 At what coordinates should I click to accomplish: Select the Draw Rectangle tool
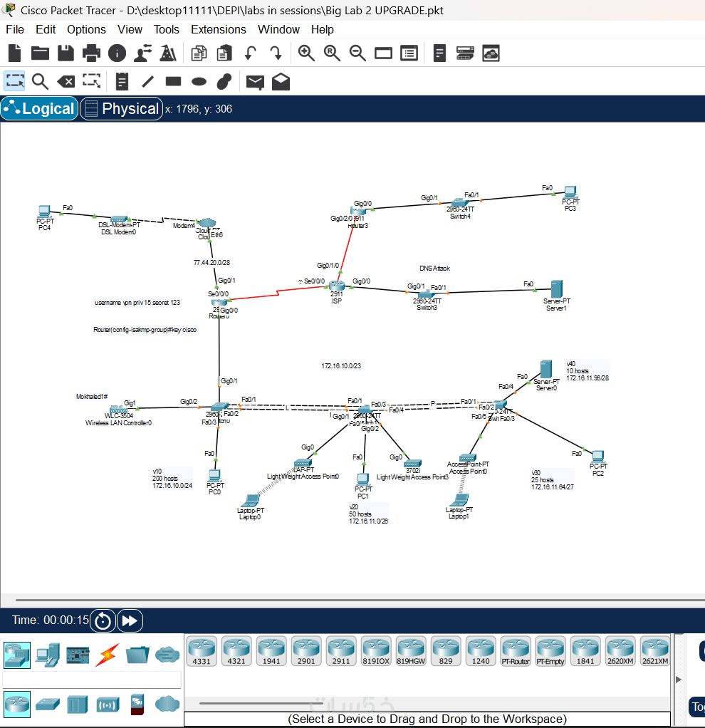click(173, 82)
